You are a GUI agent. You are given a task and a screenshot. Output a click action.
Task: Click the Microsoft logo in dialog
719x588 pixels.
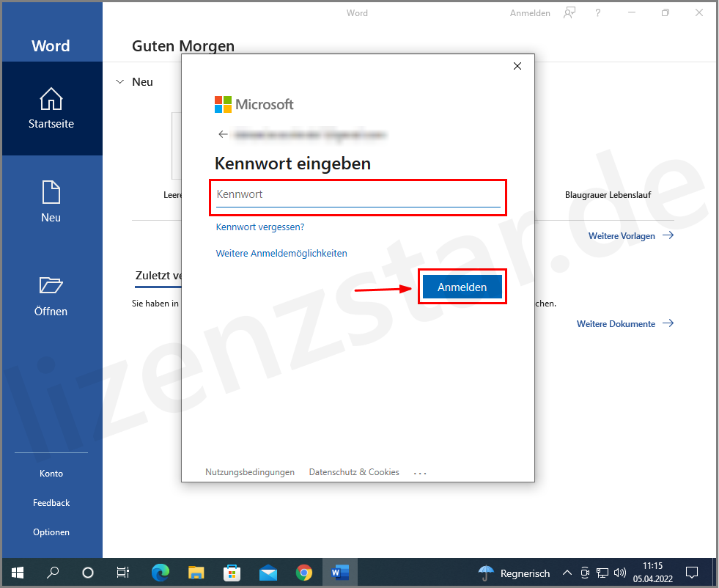[x=254, y=105]
